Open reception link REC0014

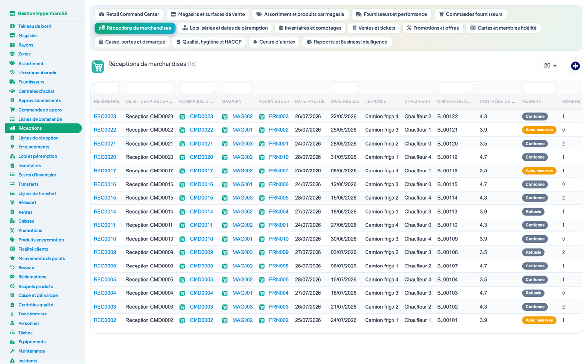pos(105,212)
